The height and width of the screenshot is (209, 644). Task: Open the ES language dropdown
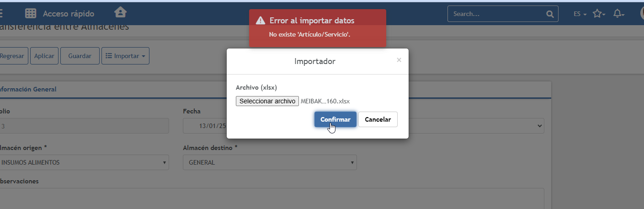tap(580, 14)
